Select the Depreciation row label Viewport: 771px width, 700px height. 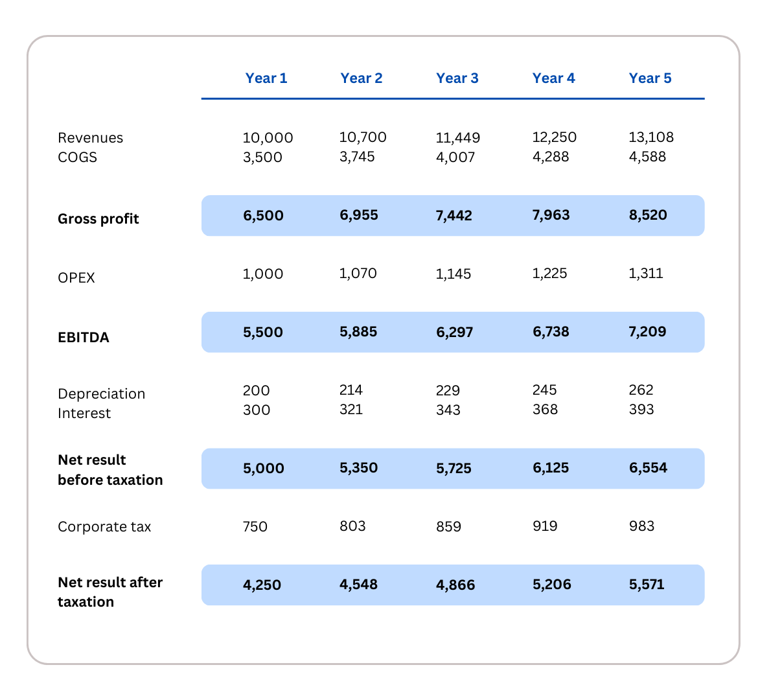101,394
